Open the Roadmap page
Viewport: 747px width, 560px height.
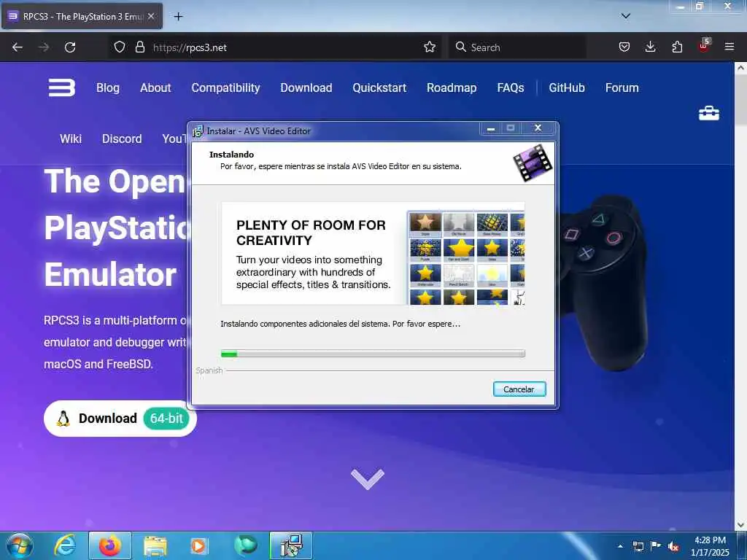(x=452, y=87)
